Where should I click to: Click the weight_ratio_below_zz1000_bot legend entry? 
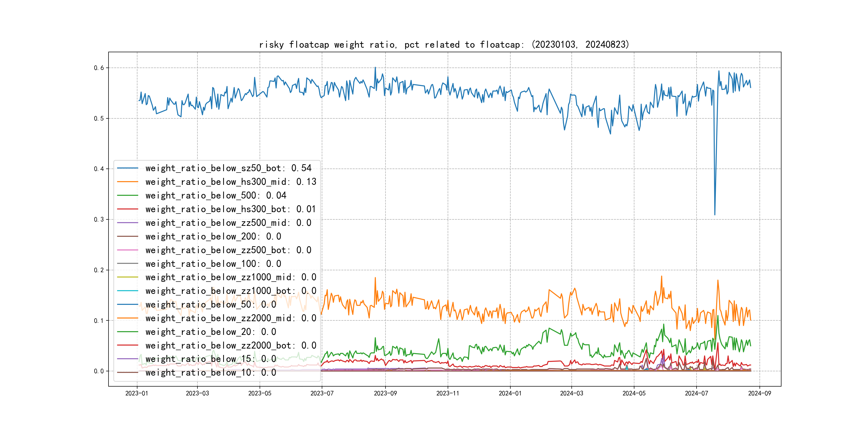click(231, 291)
